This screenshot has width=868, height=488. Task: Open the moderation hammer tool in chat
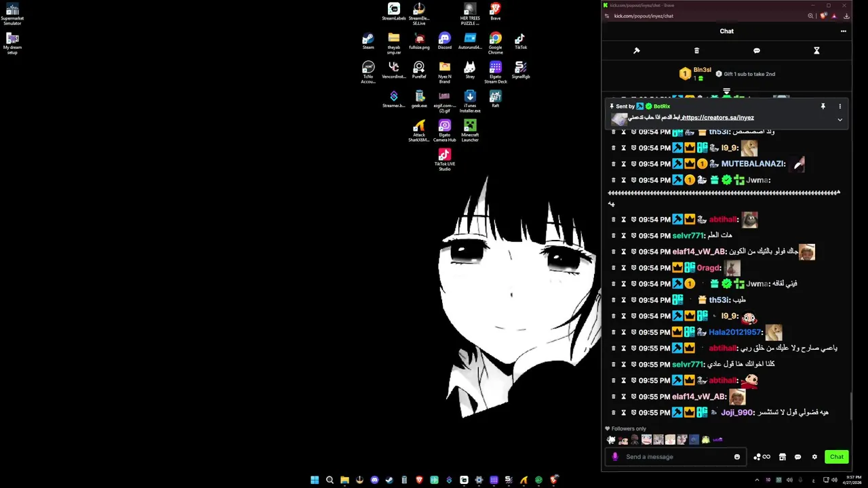pos(636,51)
